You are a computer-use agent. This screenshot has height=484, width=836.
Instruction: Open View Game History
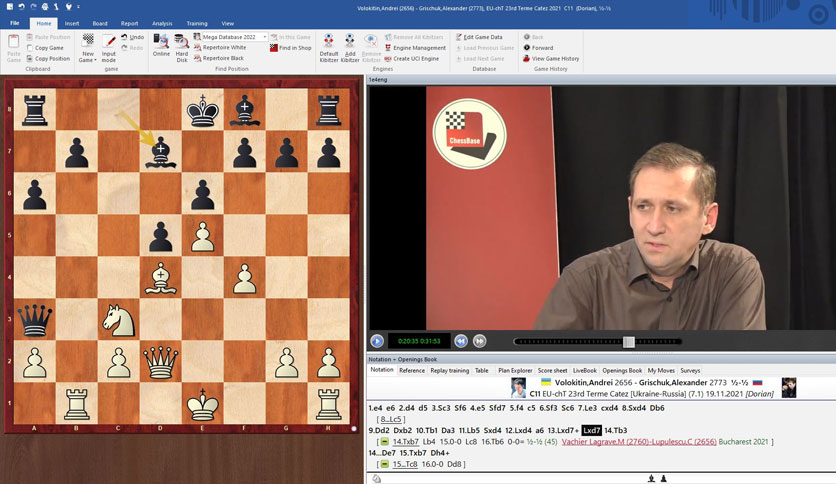[551, 59]
